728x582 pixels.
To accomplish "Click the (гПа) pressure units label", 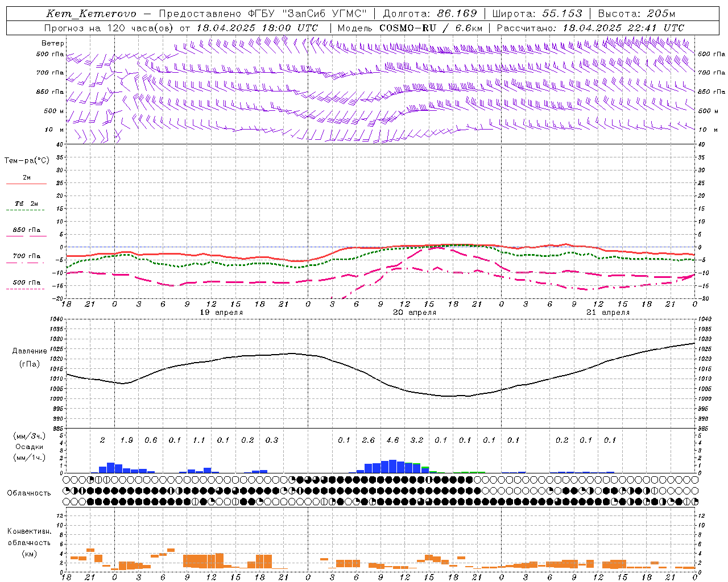I will pos(30,364).
